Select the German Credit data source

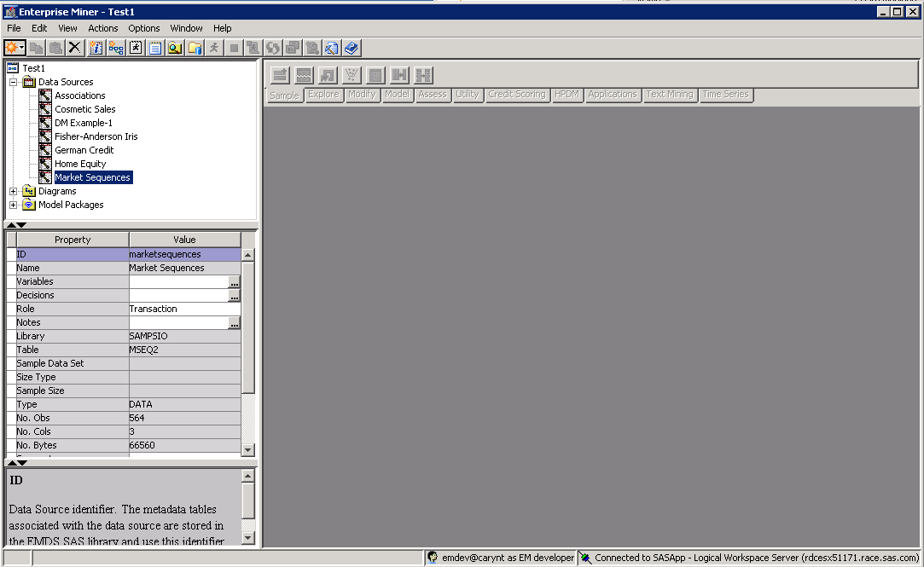pyautogui.click(x=84, y=150)
